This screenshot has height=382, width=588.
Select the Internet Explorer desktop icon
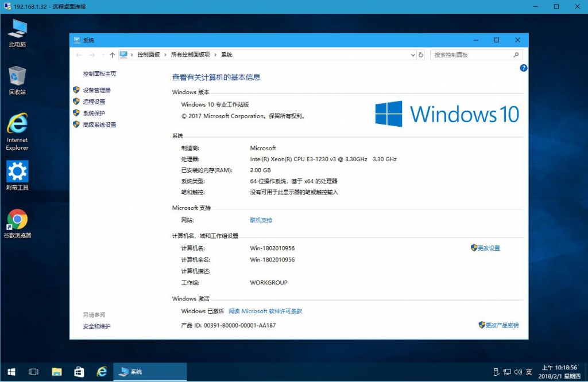point(17,131)
